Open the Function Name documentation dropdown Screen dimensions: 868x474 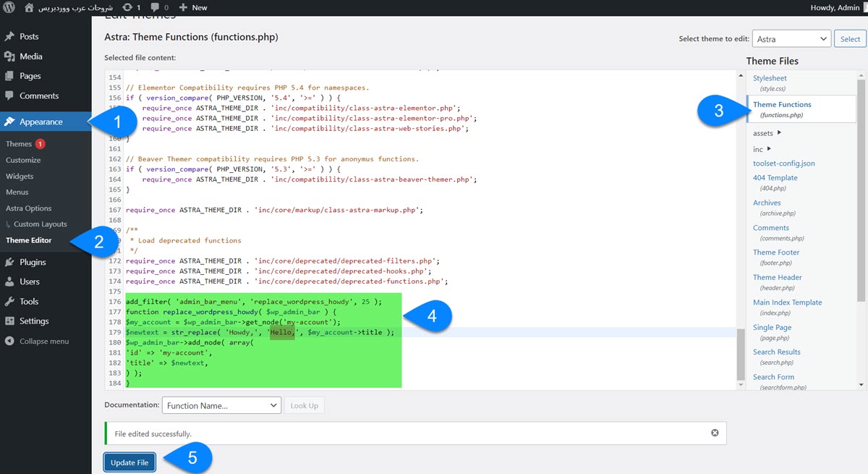pyautogui.click(x=221, y=405)
